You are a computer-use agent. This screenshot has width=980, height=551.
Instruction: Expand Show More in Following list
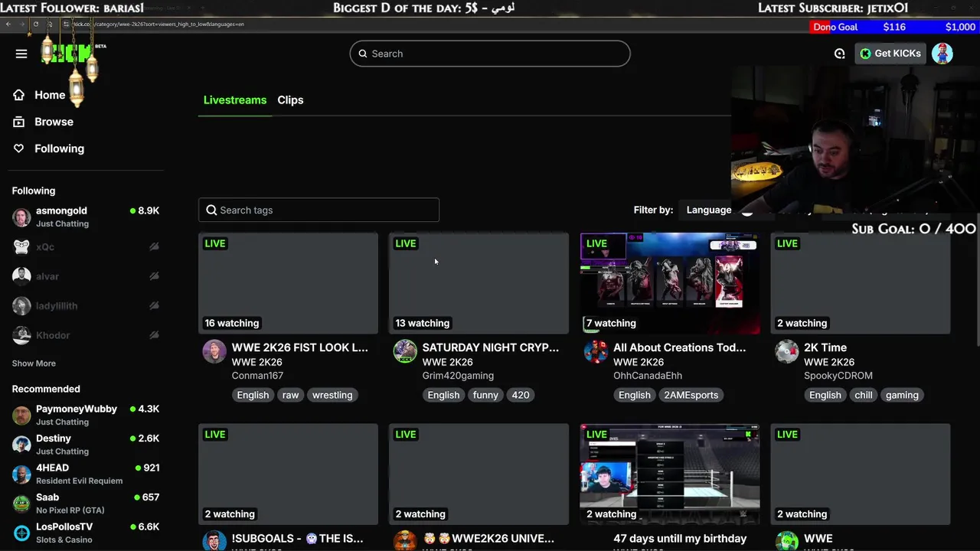[34, 364]
